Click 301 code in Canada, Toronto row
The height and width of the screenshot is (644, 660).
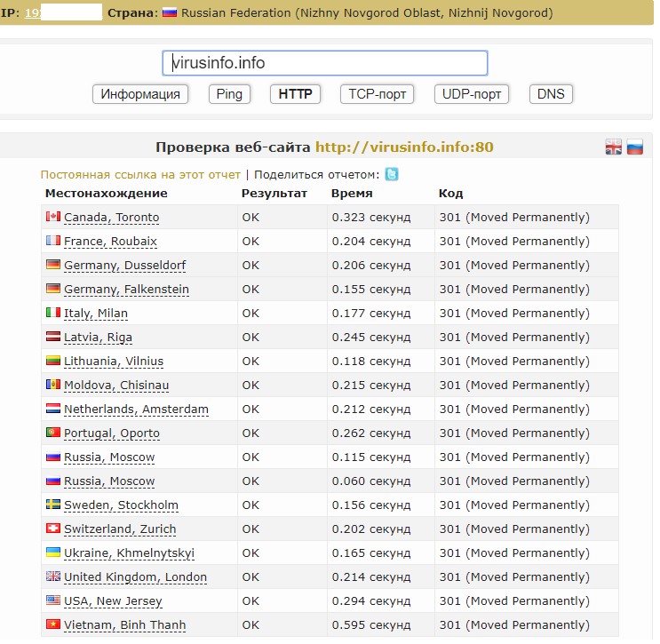click(x=514, y=218)
